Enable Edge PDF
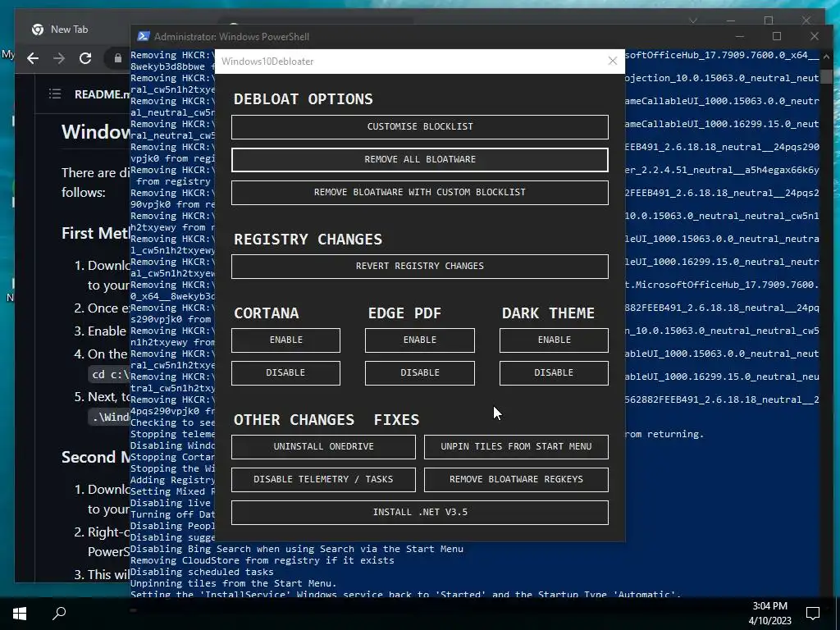840x630 pixels. [419, 340]
